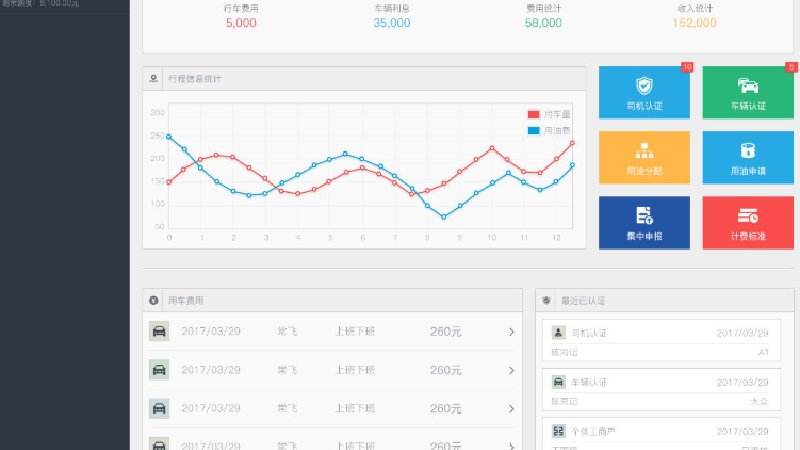This screenshot has width=800, height=450.
Task: Open the 车辆认证 vehicle verification tile
Action: pyautogui.click(x=748, y=92)
